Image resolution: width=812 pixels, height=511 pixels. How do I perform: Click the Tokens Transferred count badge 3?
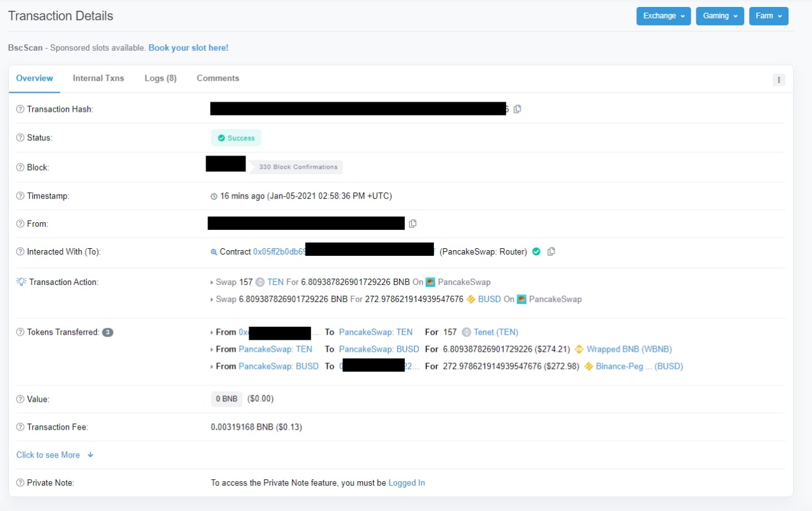[107, 332]
